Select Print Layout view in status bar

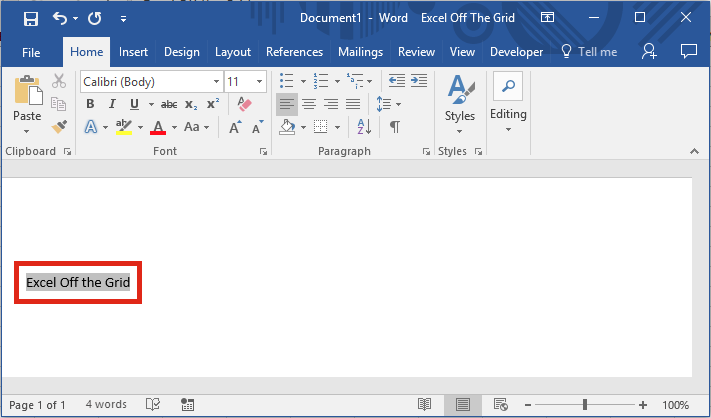[463, 404]
